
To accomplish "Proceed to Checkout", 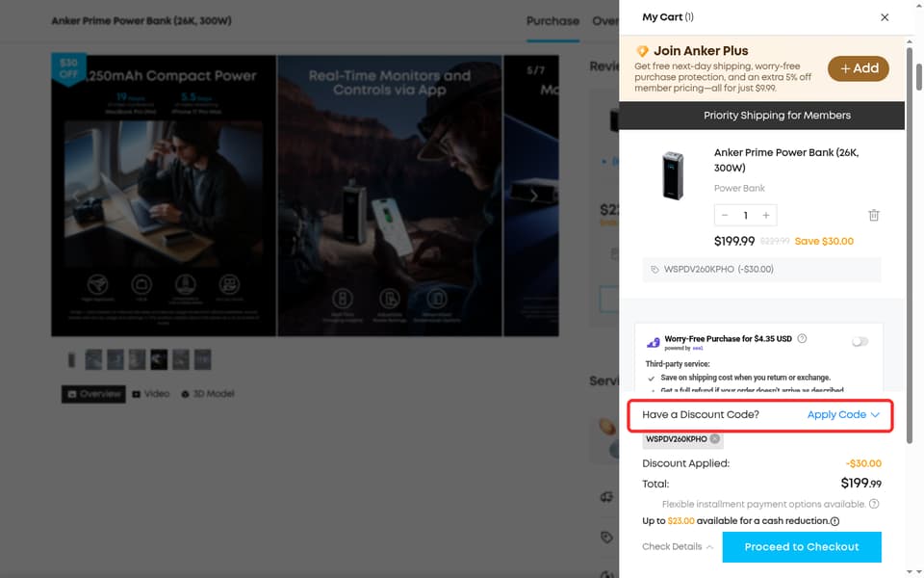I will tap(802, 547).
